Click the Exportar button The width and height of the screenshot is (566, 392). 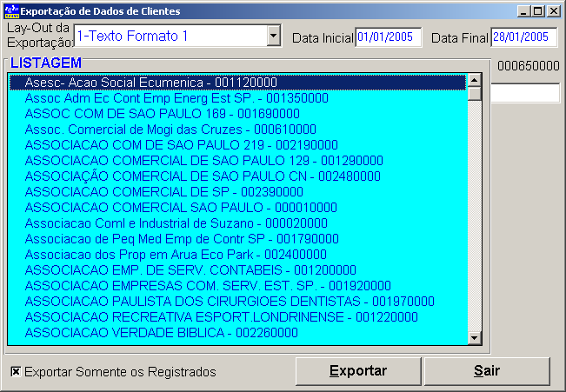358,371
